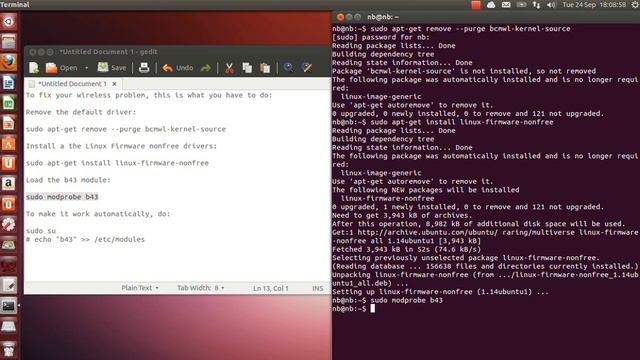Click the Terminal label in top panel

click(15, 5)
